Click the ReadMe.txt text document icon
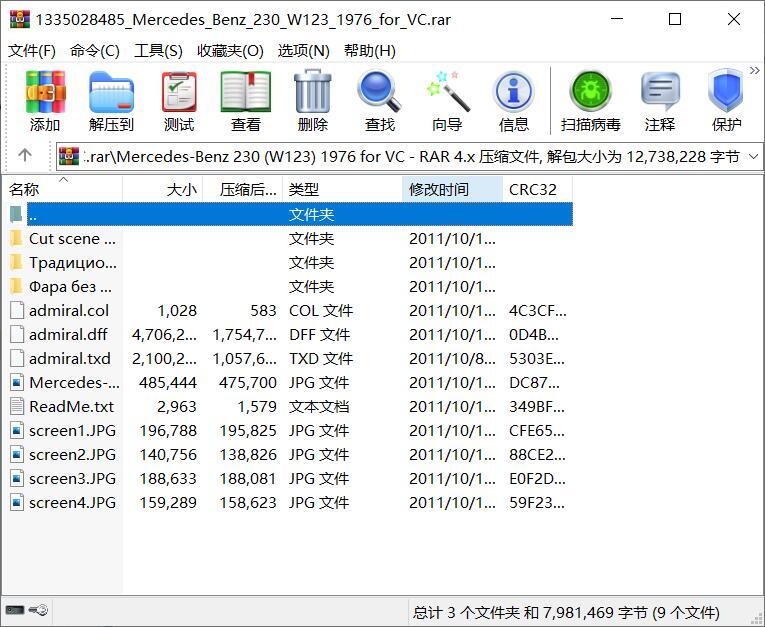This screenshot has width=765, height=627. [x=17, y=406]
